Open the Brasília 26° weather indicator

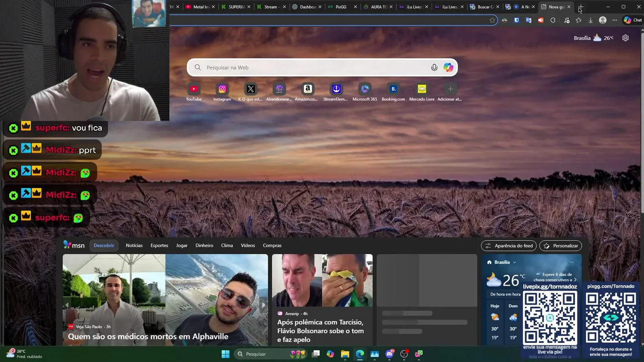point(594,38)
